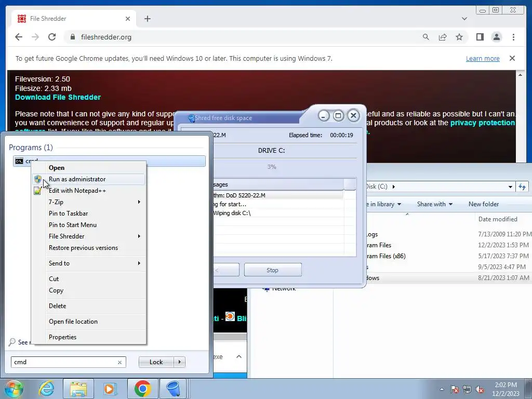Viewport: 532px width, 399px height.
Task: Open Chrome three-dot menu
Action: point(513,37)
